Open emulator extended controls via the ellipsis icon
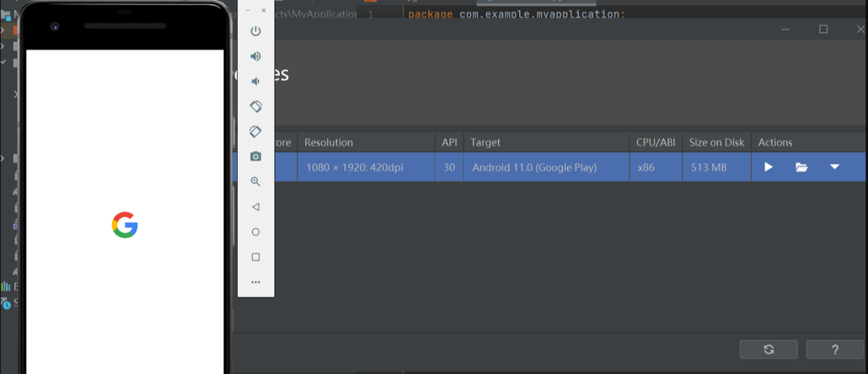Screen dimensions: 868x374 pos(256,282)
